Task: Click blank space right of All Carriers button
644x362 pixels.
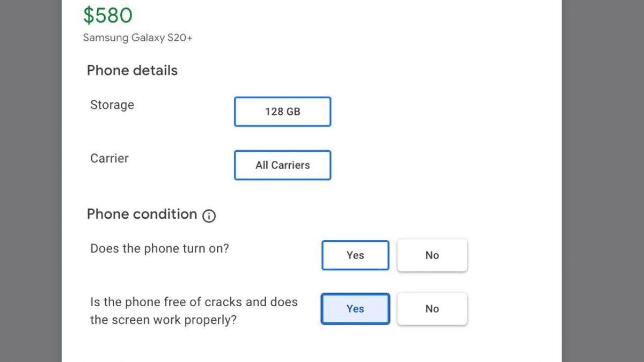Action: point(440,165)
